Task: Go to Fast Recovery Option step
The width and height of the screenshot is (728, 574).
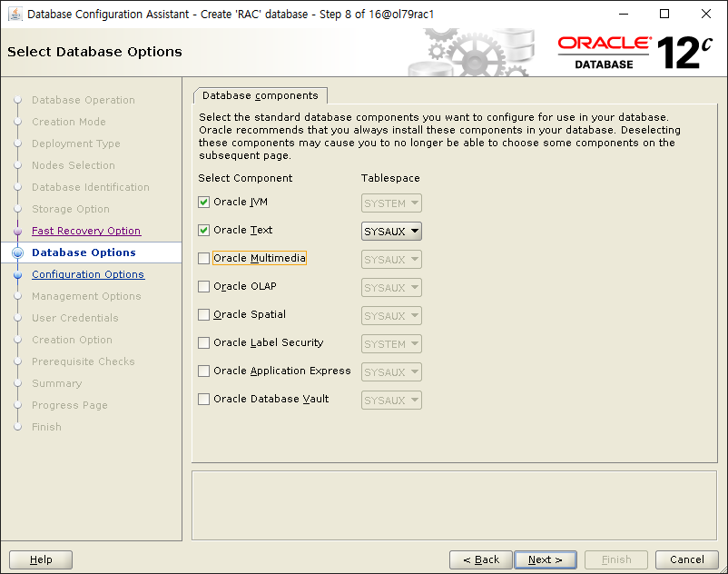Action: coord(86,231)
